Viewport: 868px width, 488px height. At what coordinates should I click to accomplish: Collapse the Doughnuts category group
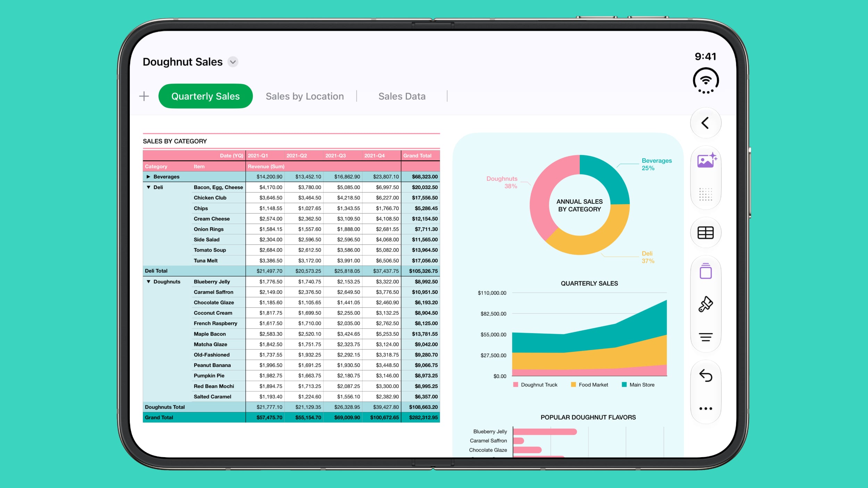(148, 281)
